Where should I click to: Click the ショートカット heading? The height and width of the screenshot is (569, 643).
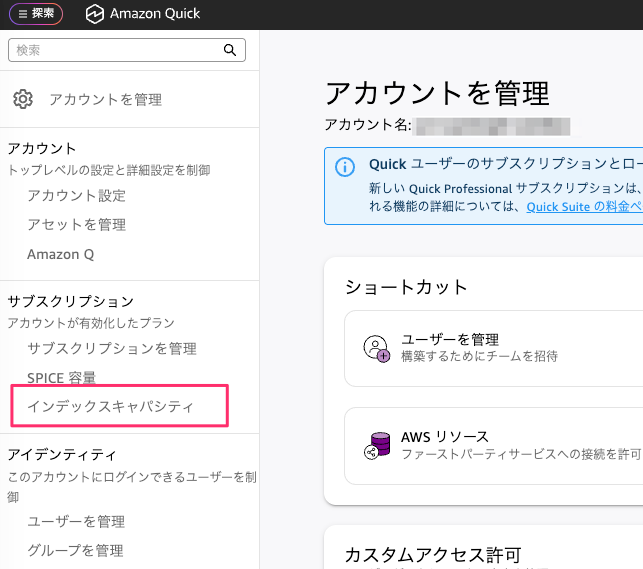(406, 287)
